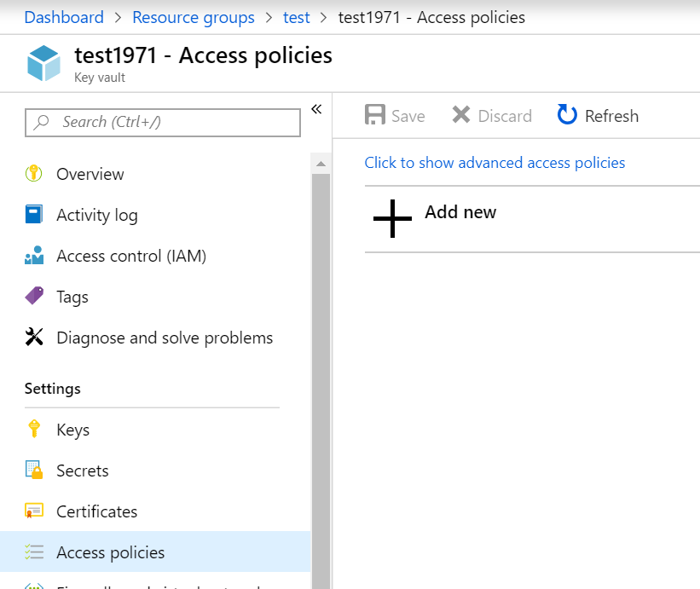Select Access policies in the sidebar
The width and height of the screenshot is (700, 589).
click(x=155, y=552)
